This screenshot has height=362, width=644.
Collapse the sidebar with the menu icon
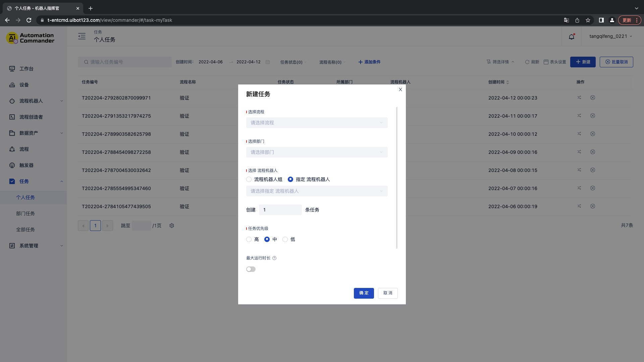82,36
